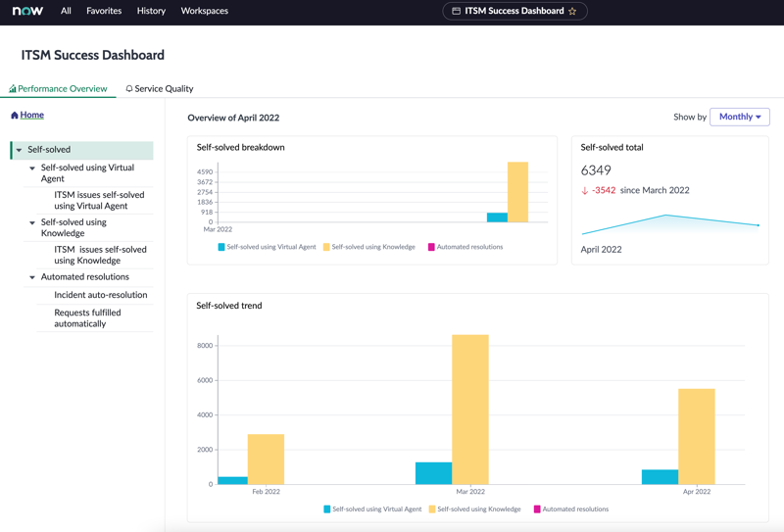Click the '-3542' change value

[x=604, y=190]
